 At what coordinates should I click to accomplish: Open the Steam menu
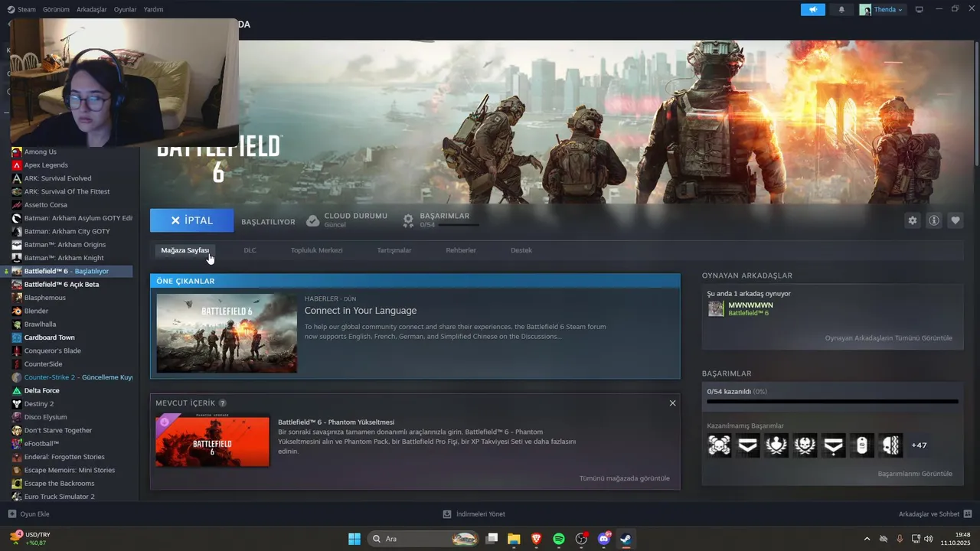[21, 10]
